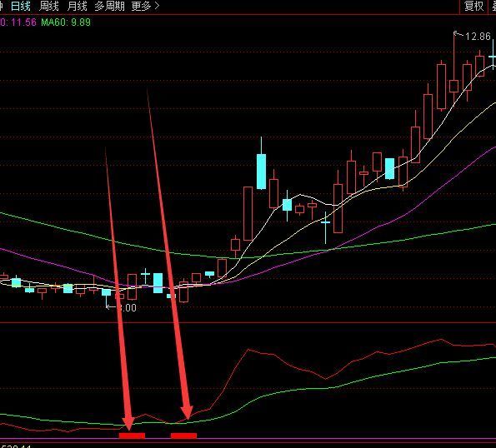Select the tall cyan candlestick at mid-chart peak

[x=261, y=172]
